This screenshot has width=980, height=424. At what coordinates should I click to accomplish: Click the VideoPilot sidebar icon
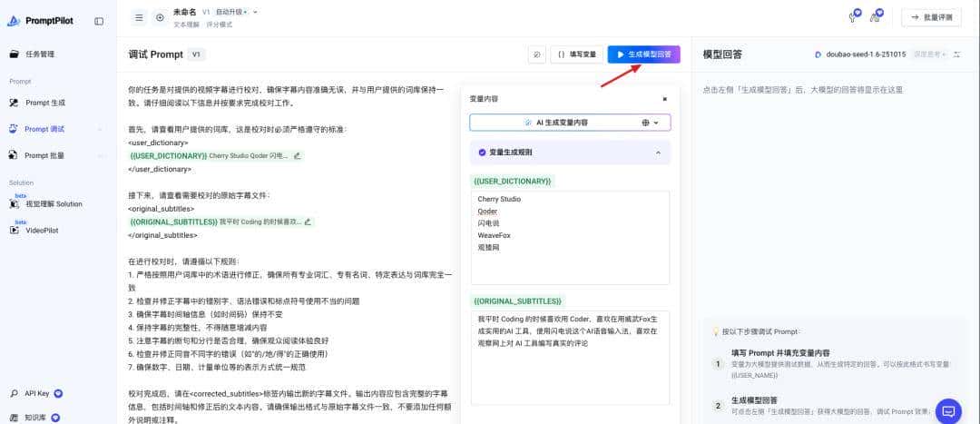(x=14, y=230)
